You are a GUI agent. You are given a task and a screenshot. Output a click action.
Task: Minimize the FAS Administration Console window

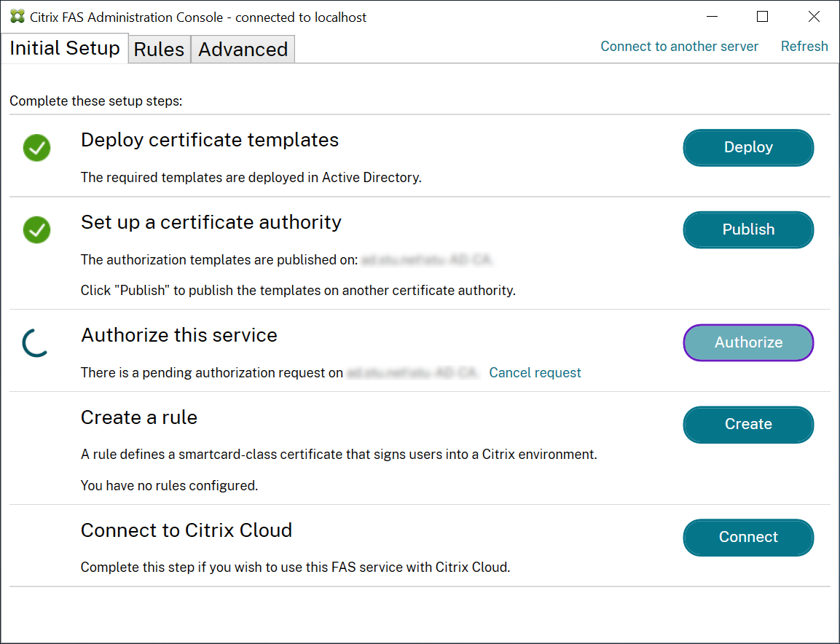click(711, 17)
